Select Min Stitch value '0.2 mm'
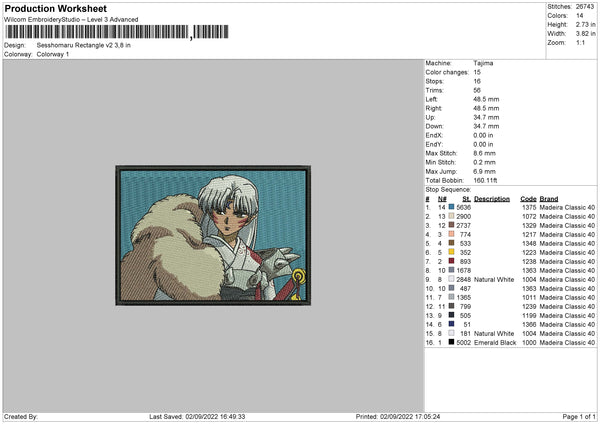Viewport: 600px width, 424px height. 484,162
